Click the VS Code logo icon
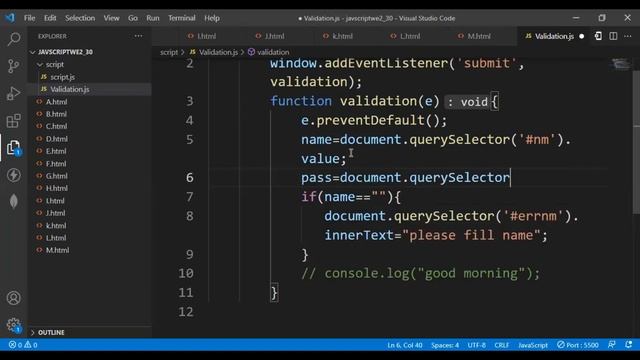Screen dimensions: 640x360 pos(10,18)
